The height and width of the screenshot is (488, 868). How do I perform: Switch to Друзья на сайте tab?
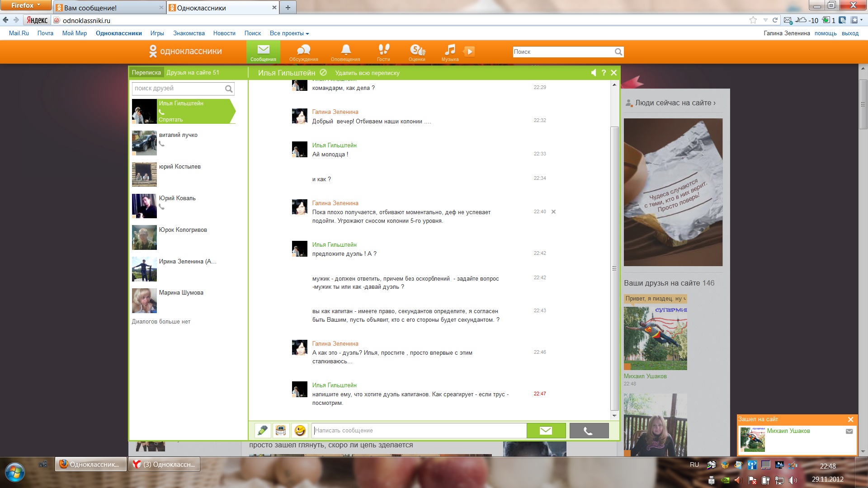click(x=193, y=73)
